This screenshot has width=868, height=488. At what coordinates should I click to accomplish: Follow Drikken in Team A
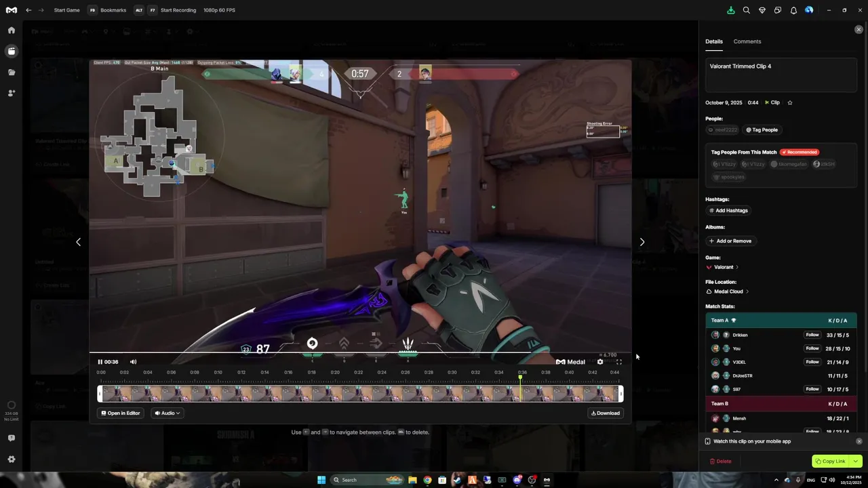click(x=812, y=335)
